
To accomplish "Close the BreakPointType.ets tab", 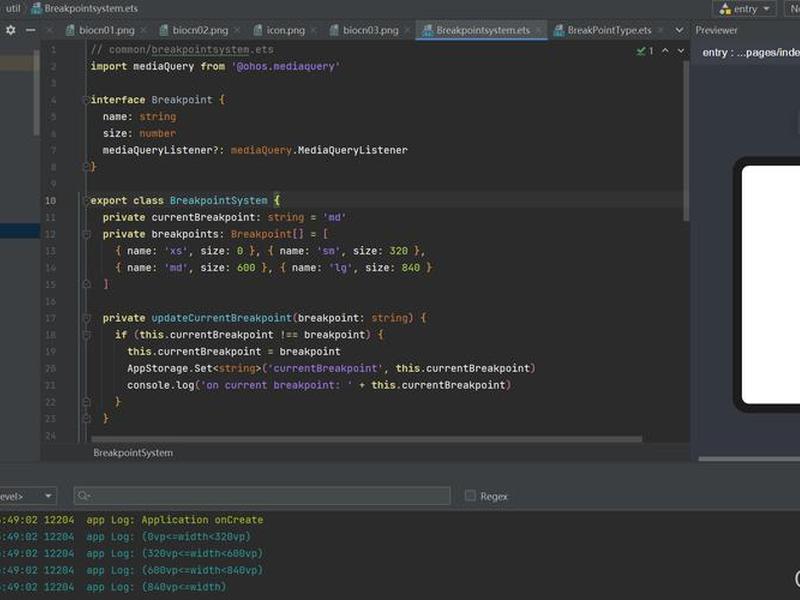I will (x=660, y=31).
